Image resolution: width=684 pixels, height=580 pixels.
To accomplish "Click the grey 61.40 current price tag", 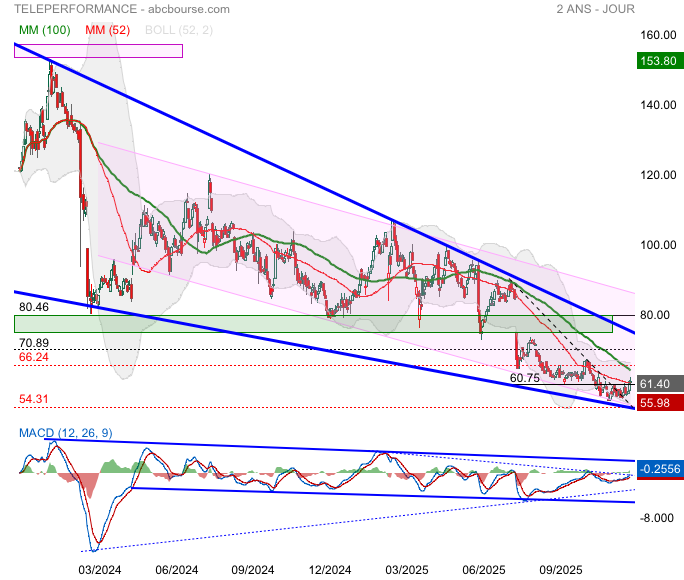I will point(658,384).
